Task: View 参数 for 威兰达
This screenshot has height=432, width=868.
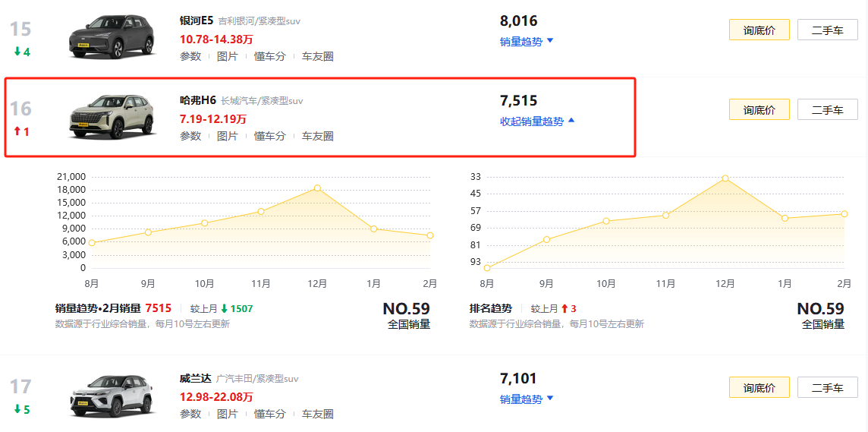Action: (x=190, y=415)
